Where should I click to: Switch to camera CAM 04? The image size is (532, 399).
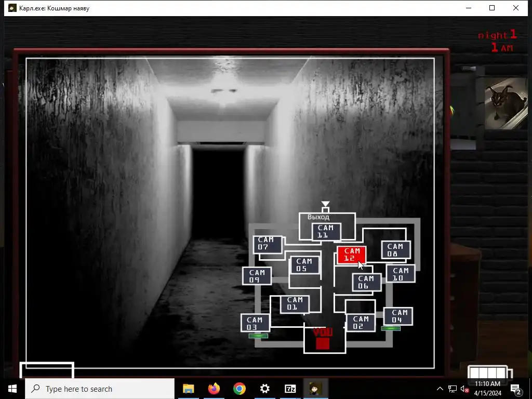398,316
